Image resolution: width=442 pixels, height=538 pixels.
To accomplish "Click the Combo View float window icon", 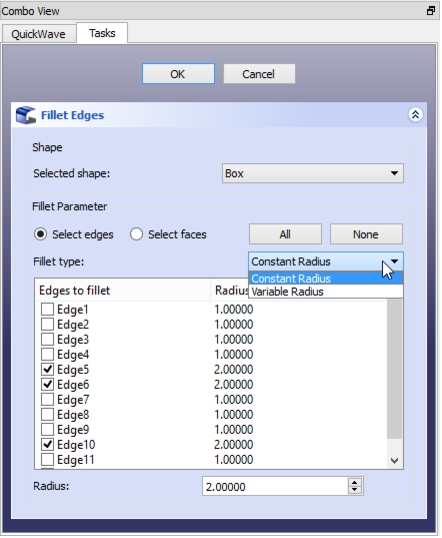I will (x=431, y=11).
